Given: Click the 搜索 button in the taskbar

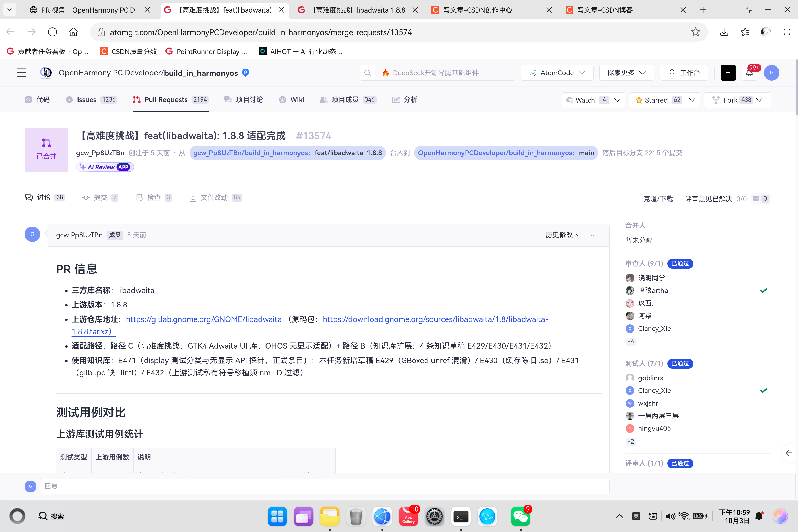Looking at the screenshot, I should click(x=51, y=516).
